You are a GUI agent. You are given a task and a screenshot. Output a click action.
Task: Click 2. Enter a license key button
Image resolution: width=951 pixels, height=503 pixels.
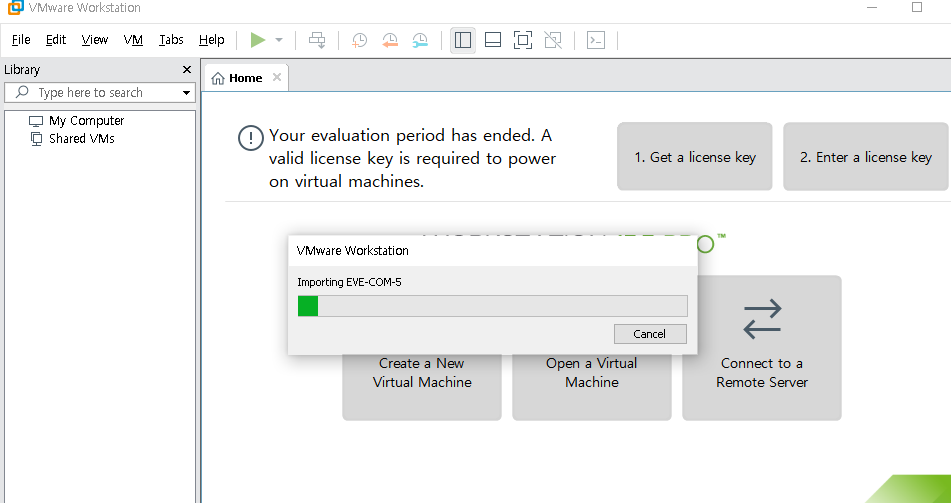click(x=865, y=157)
